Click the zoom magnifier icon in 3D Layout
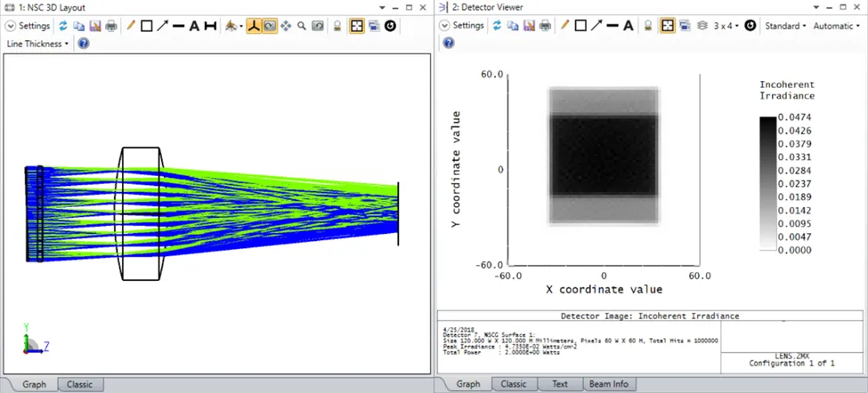The image size is (868, 393). tap(302, 26)
